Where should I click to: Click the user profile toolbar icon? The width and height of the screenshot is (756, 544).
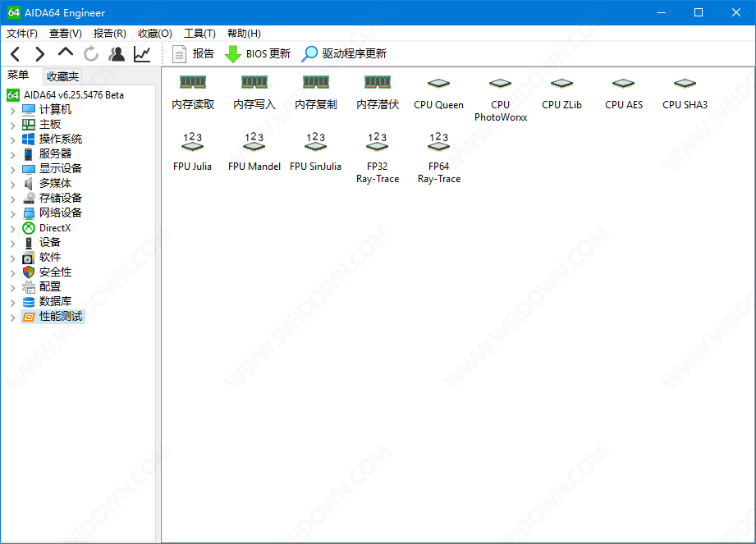[x=117, y=53]
